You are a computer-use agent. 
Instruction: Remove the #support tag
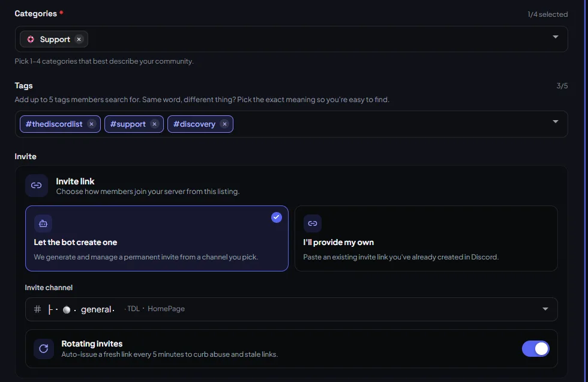pyautogui.click(x=155, y=124)
